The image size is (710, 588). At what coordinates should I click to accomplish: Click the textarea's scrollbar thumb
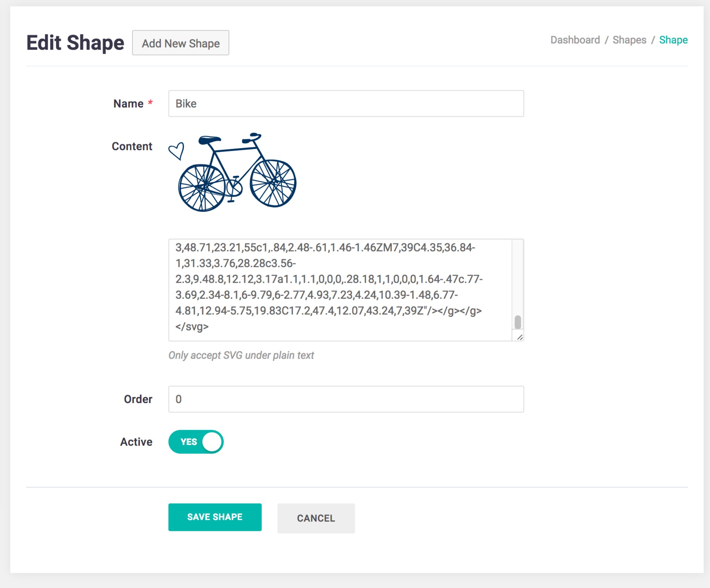pos(518,322)
